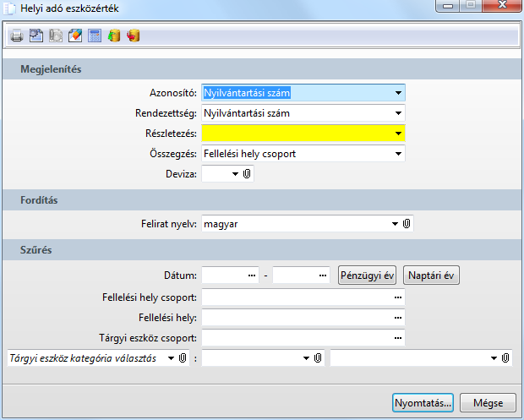Open the start date picker ellipsis
Viewport: 524px width, 420px height.
coord(252,275)
